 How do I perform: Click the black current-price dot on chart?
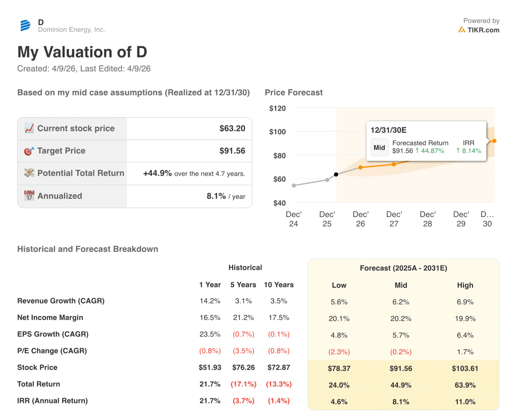pyautogui.click(x=336, y=174)
